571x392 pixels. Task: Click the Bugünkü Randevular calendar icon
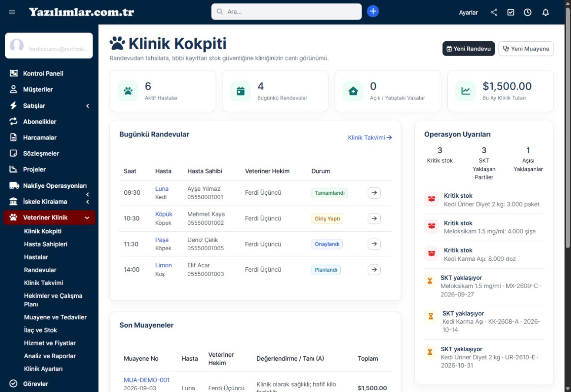click(241, 91)
